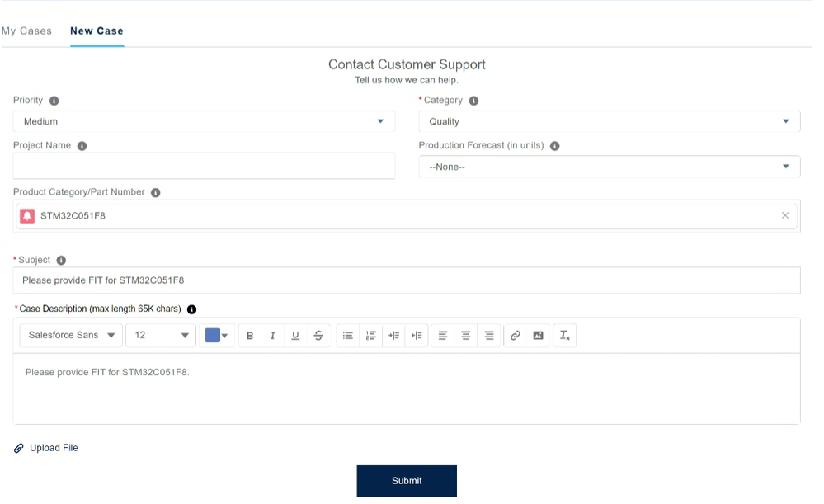Open the Salesforce Sans font dropdown
The image size is (824, 504).
point(71,335)
